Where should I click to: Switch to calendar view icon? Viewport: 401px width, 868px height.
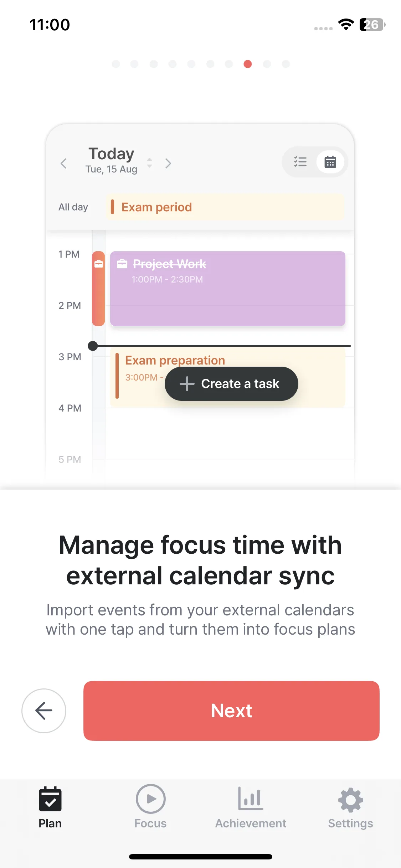[330, 162]
